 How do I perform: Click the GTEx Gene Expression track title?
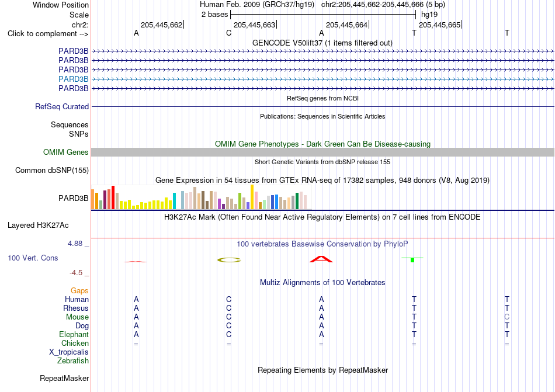(x=322, y=181)
